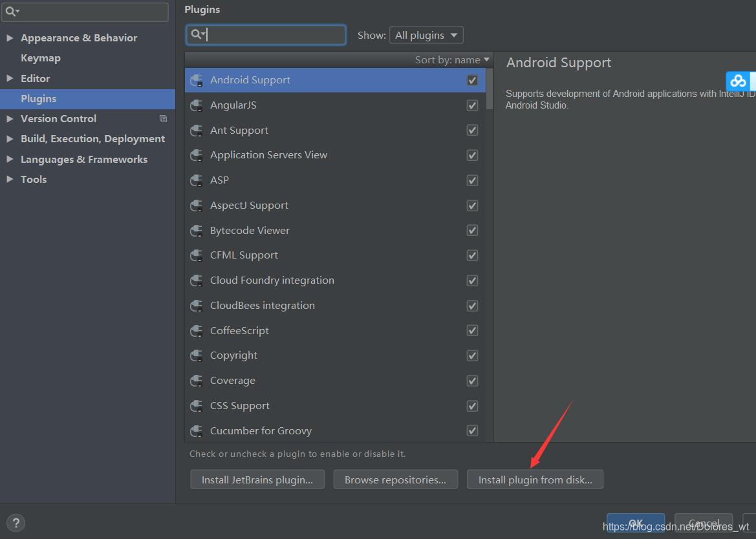The image size is (756, 539).
Task: Expand Languages & Frameworks arrow
Action: point(10,159)
